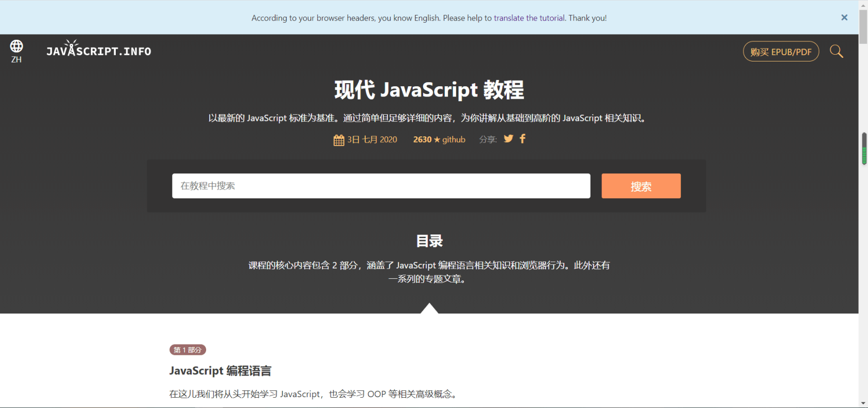Click the calendar icon beside 3日 七月 2020
868x408 pixels.
(x=339, y=140)
